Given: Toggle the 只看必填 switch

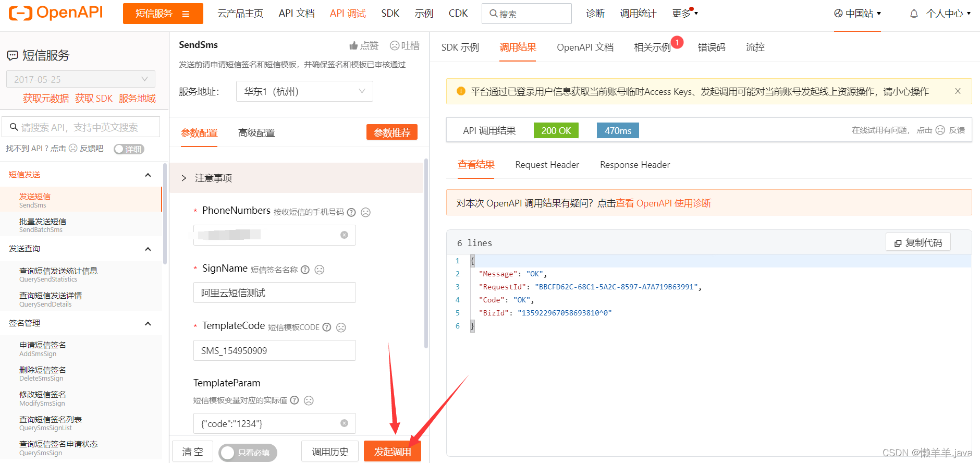Looking at the screenshot, I should (248, 453).
